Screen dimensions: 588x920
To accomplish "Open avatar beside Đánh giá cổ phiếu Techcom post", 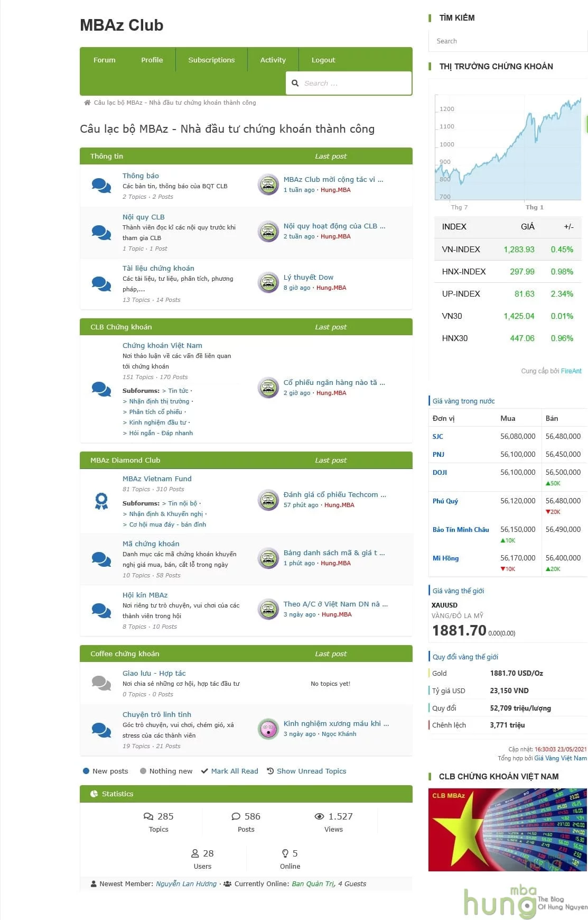I will tap(268, 500).
